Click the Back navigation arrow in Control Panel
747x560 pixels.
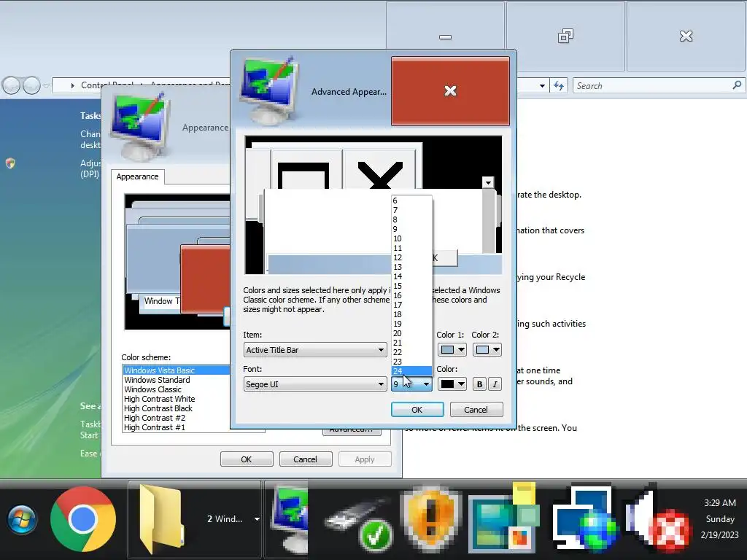(x=12, y=86)
